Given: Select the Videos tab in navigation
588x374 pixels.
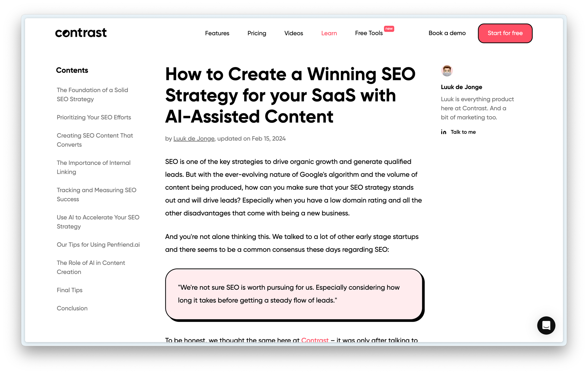Looking at the screenshot, I should pyautogui.click(x=294, y=33).
